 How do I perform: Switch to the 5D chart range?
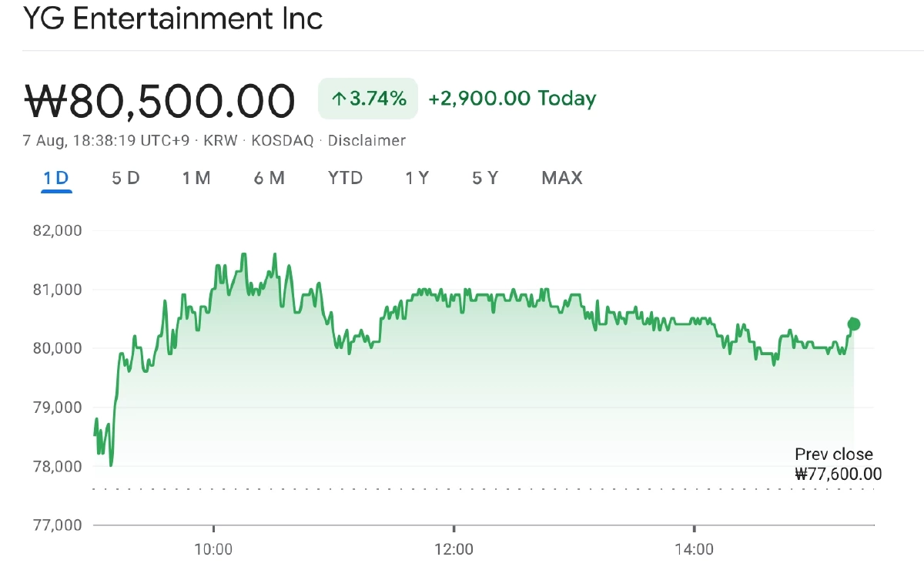pyautogui.click(x=126, y=179)
